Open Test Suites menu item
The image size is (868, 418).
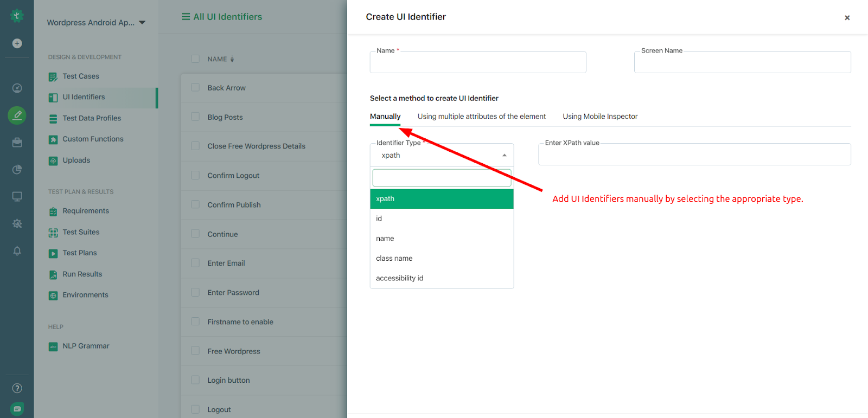pyautogui.click(x=81, y=232)
